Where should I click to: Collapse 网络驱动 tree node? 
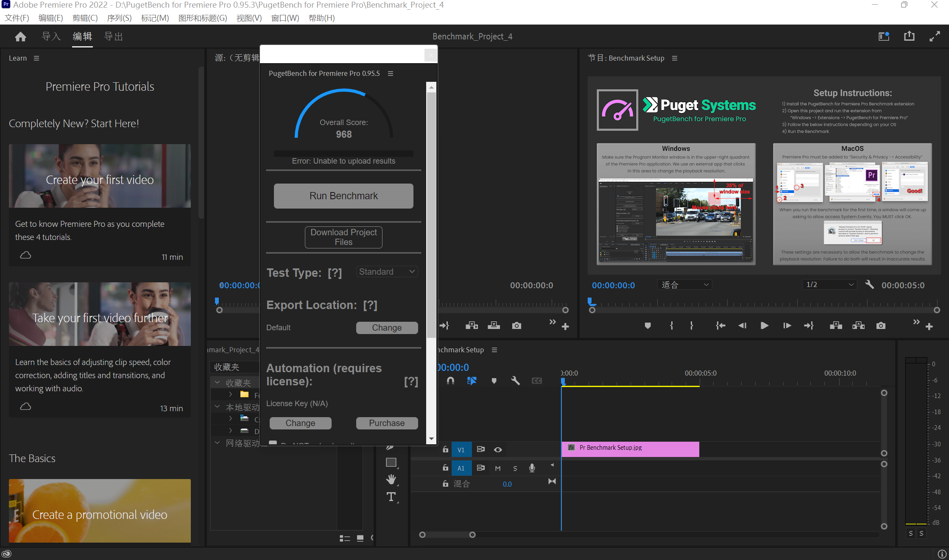click(x=218, y=443)
